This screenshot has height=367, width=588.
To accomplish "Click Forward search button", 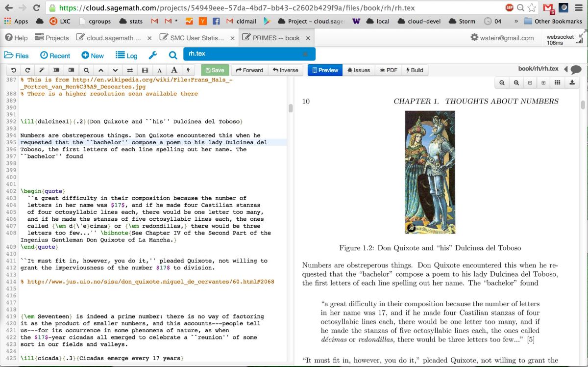I will pos(249,70).
